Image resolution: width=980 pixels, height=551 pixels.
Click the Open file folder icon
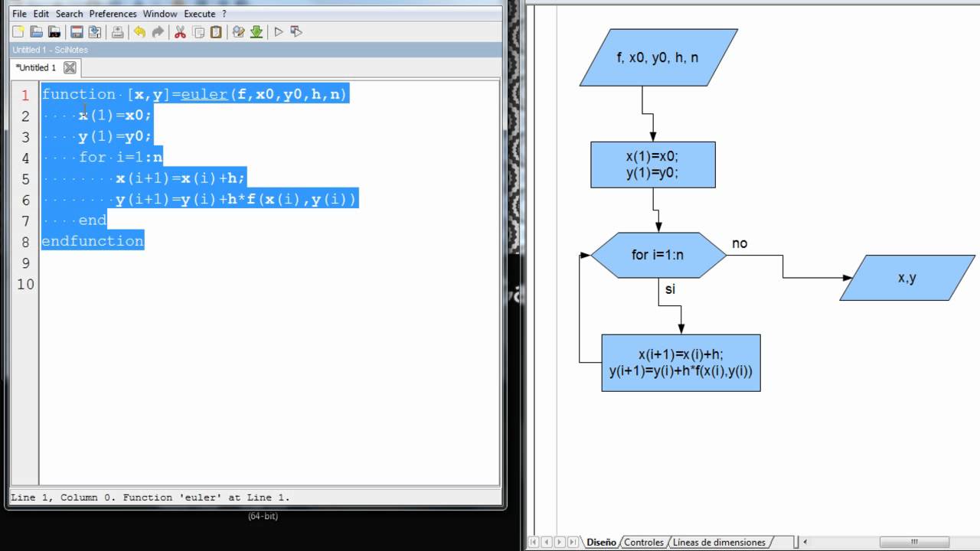coord(36,32)
